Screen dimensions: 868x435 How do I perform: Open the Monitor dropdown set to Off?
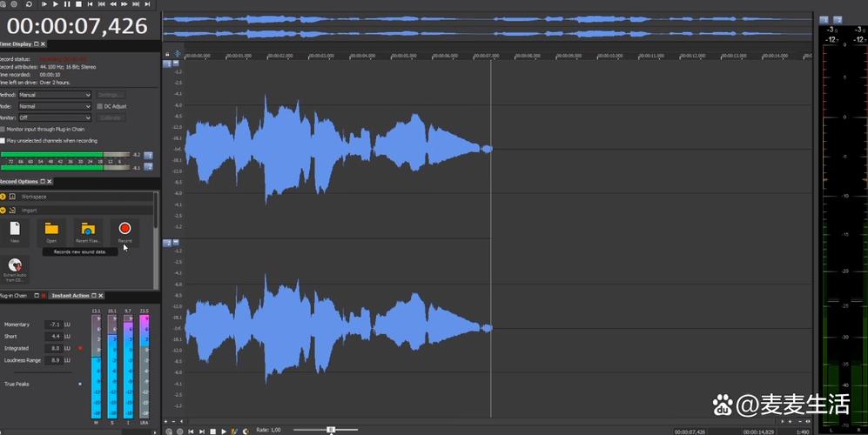55,117
